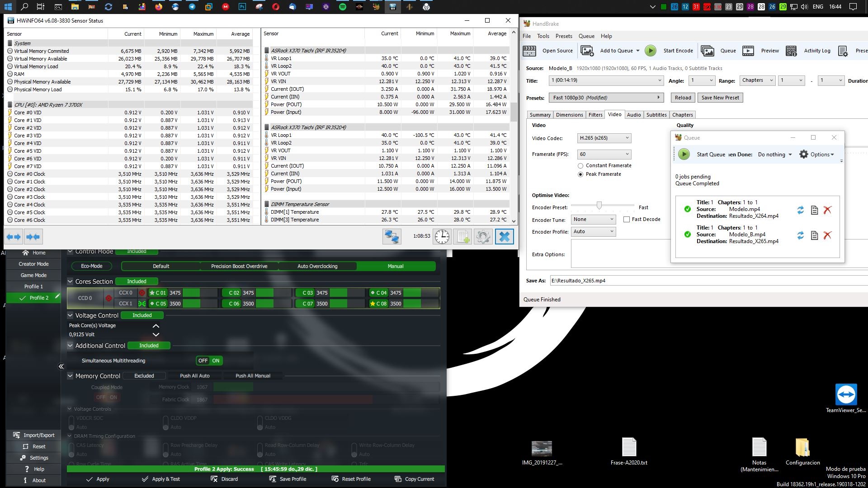Delete the Resultado_X265.mp4 queue job
Screen dimensions: 868x488
[828, 235]
